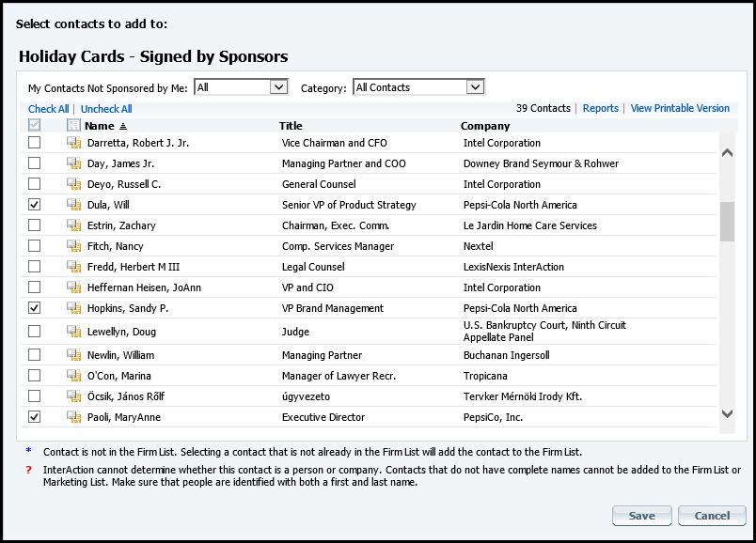Expand the Category All Contacts dropdown

point(419,87)
